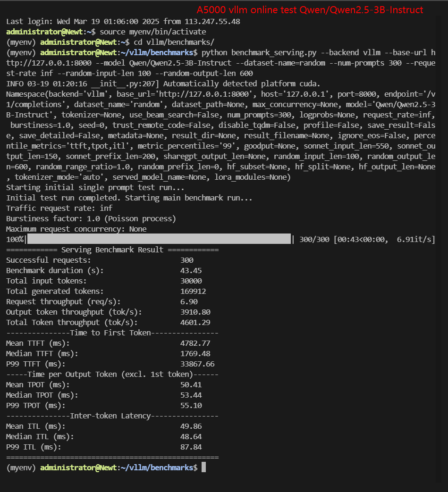
Task: Click the final '~/vllm/benchmarks$' prompt path
Action: pos(159,467)
